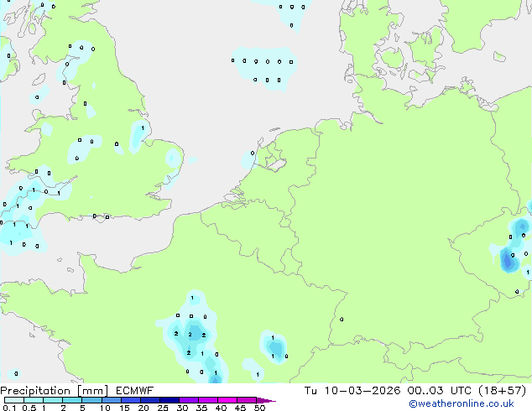The width and height of the screenshot is (532, 411).
Task: Click the '25' legend scale value
Action: 163,408
